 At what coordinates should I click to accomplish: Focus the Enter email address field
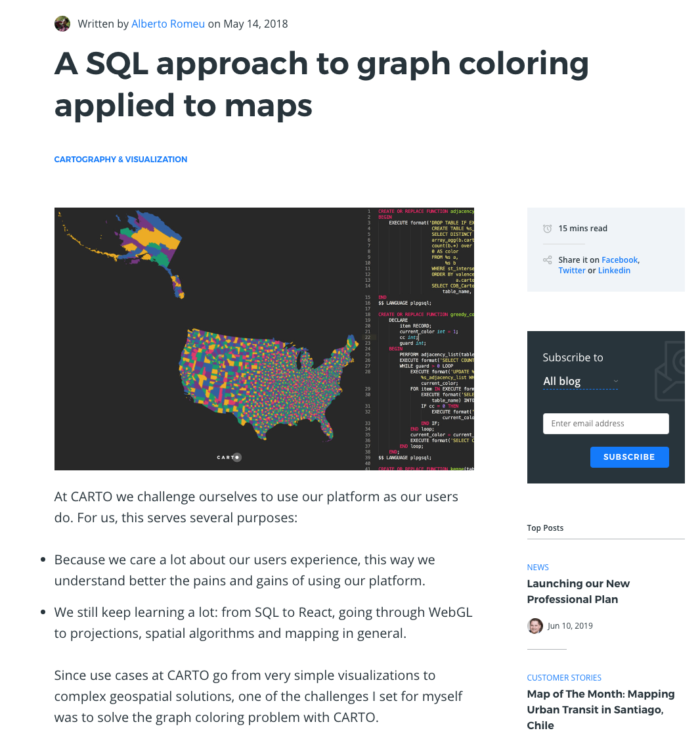605,424
